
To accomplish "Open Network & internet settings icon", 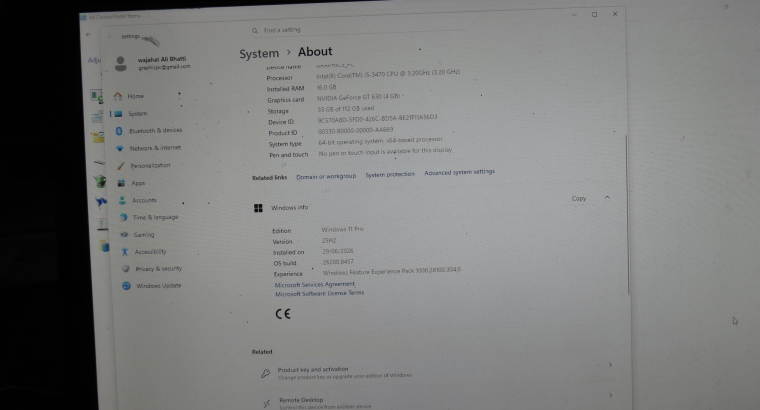I will [x=120, y=148].
